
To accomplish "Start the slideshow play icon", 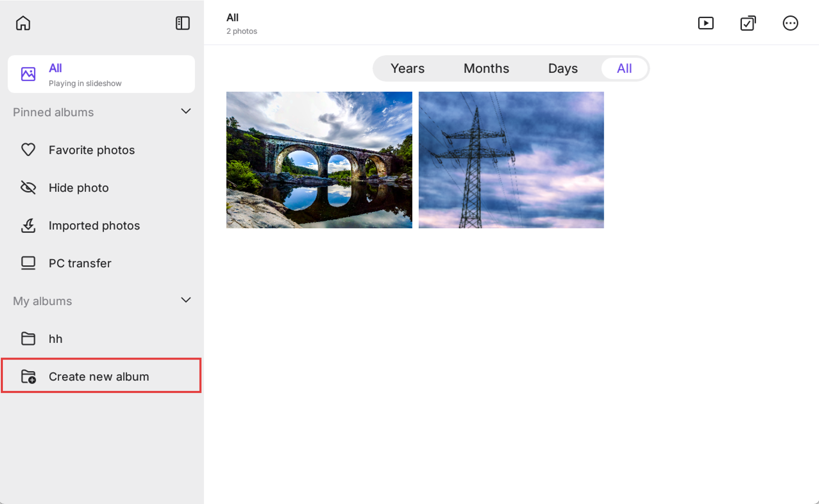I will [x=706, y=23].
